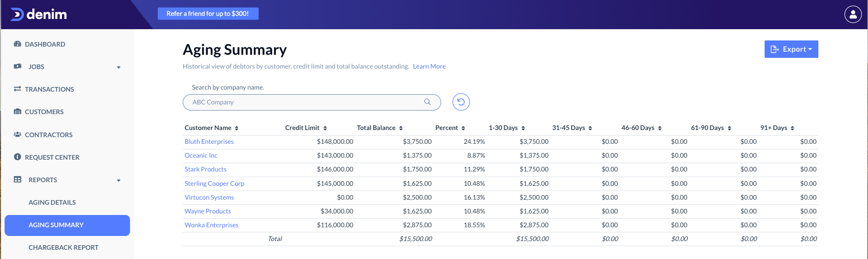This screenshot has width=868, height=259.
Task: Click the Percent column header
Action: (x=447, y=128)
